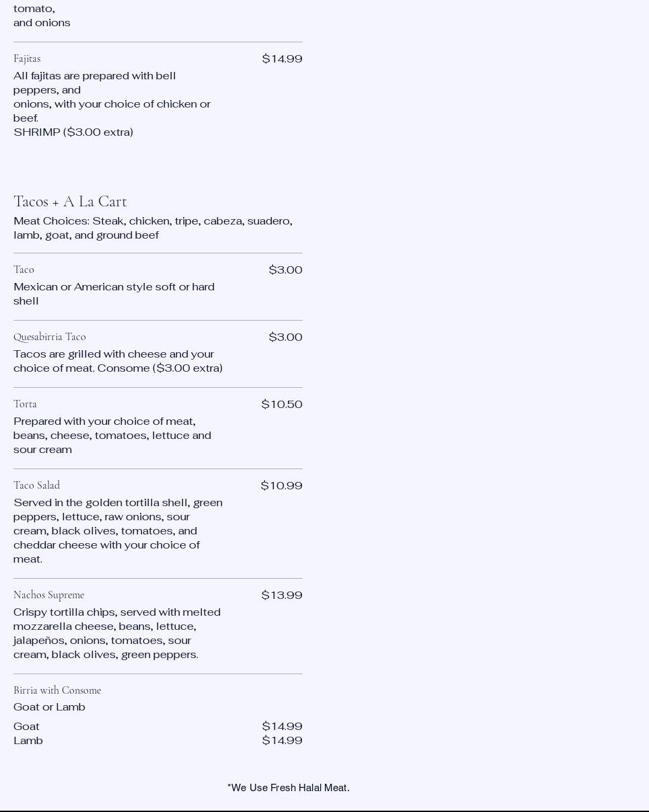Choose the Goat birria option
Viewport: 649px width, 812px height.
pyautogui.click(x=27, y=727)
